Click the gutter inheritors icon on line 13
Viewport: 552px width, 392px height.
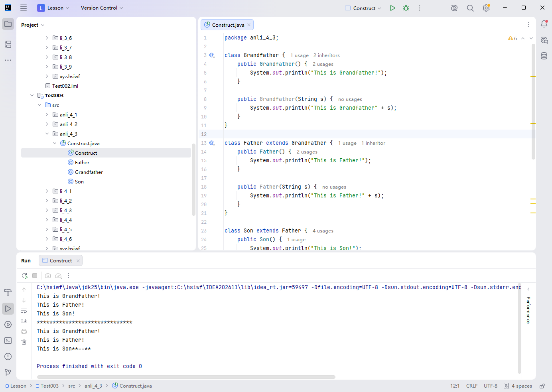click(212, 143)
